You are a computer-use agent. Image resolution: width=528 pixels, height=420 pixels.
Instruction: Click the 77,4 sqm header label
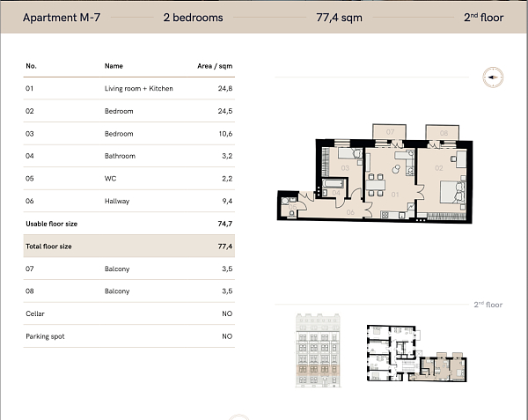tap(338, 18)
